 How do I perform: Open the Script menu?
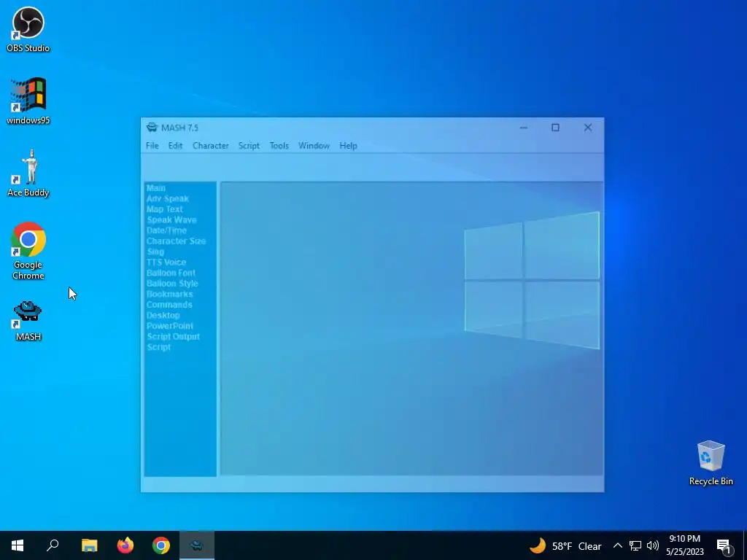[x=249, y=146]
